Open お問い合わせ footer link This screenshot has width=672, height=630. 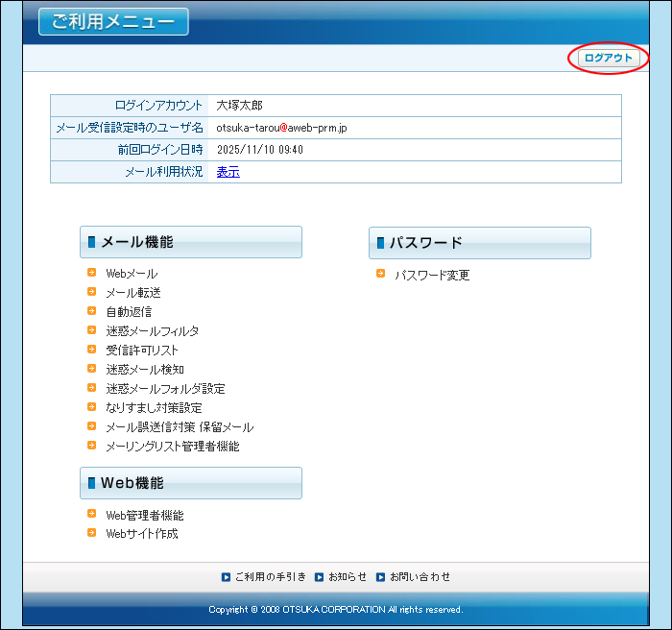coord(420,577)
